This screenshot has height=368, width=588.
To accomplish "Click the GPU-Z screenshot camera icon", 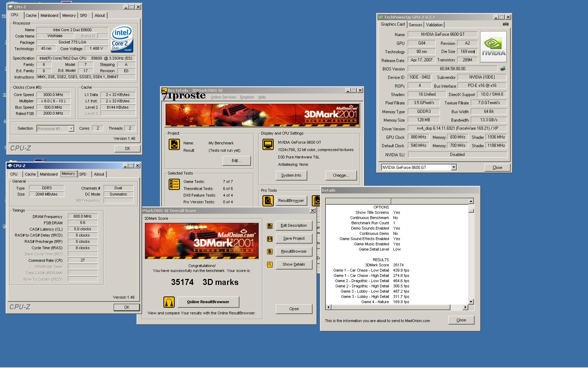I will (505, 24).
